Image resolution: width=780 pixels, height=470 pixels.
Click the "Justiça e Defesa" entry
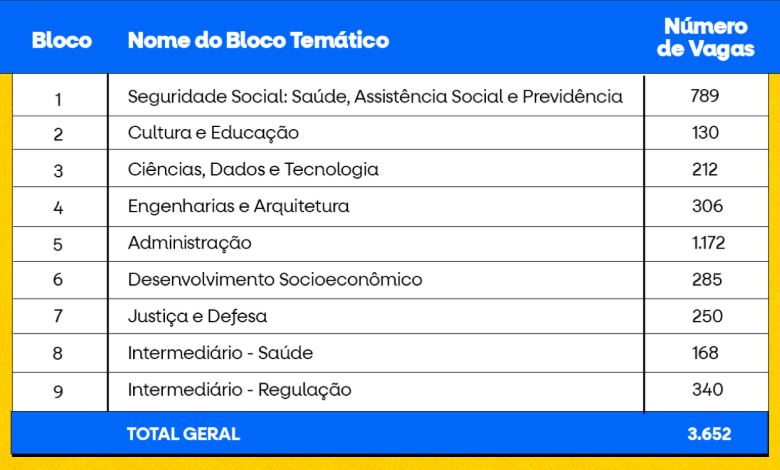pos(197,317)
